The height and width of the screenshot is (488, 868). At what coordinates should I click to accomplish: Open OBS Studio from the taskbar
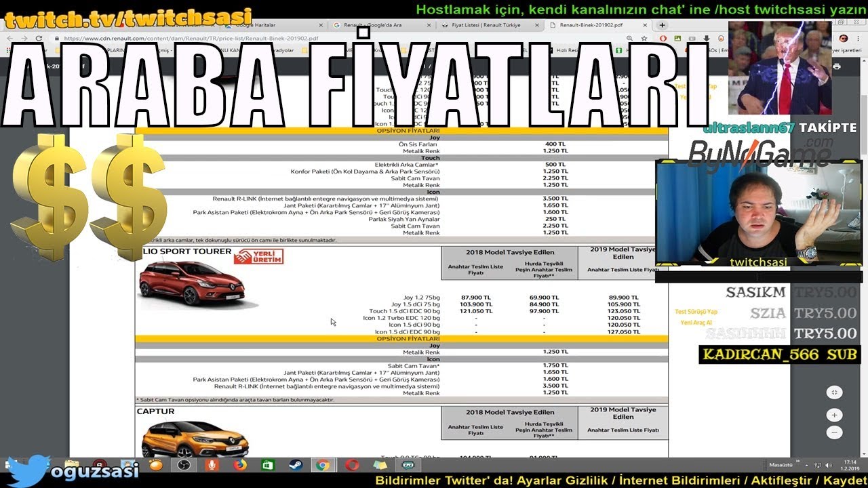pyautogui.click(x=183, y=465)
